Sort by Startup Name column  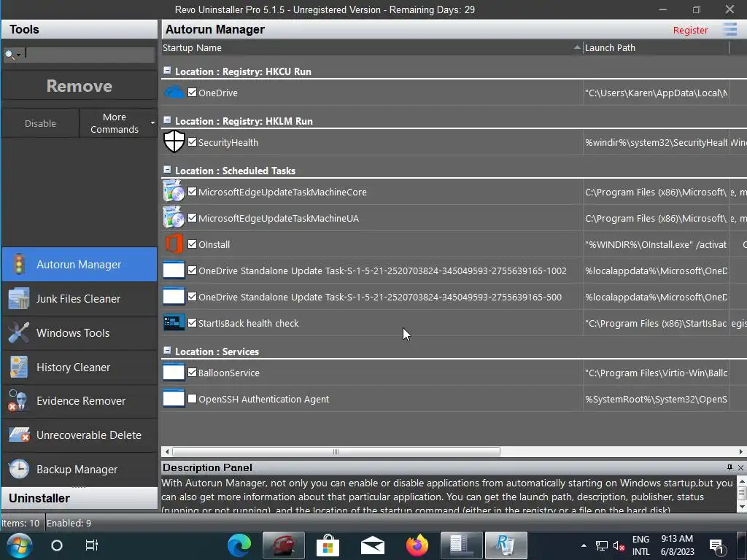click(371, 47)
